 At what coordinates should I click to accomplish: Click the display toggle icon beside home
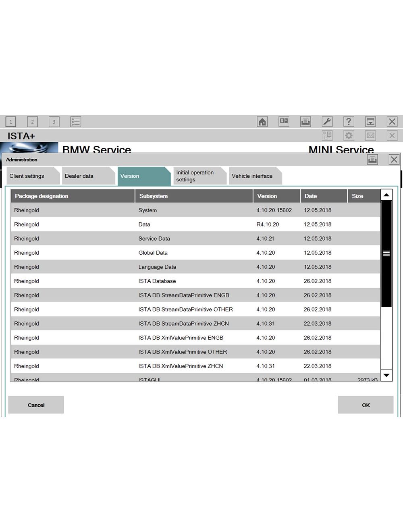[284, 122]
